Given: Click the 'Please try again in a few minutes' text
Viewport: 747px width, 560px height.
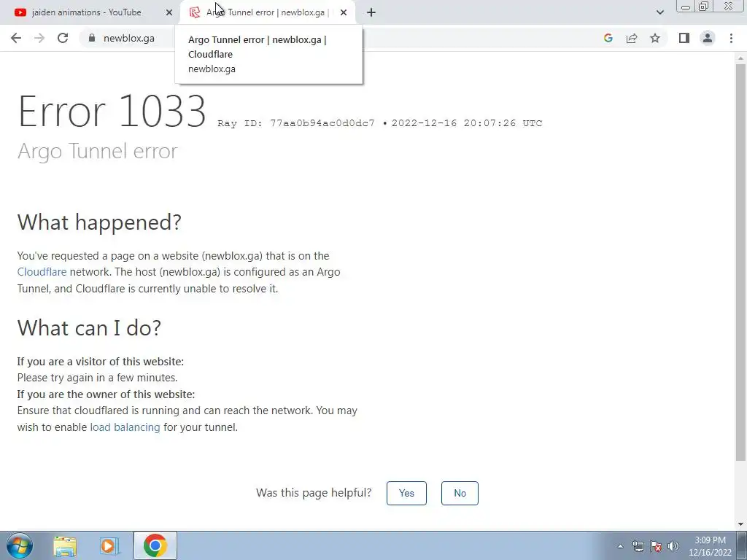Looking at the screenshot, I should [x=97, y=378].
